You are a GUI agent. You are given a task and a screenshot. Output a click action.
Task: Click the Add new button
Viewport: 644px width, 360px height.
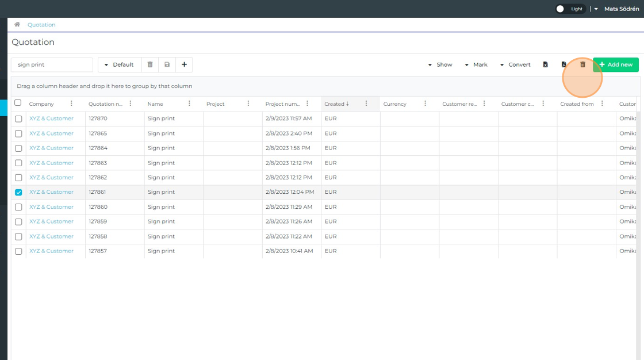(x=615, y=65)
